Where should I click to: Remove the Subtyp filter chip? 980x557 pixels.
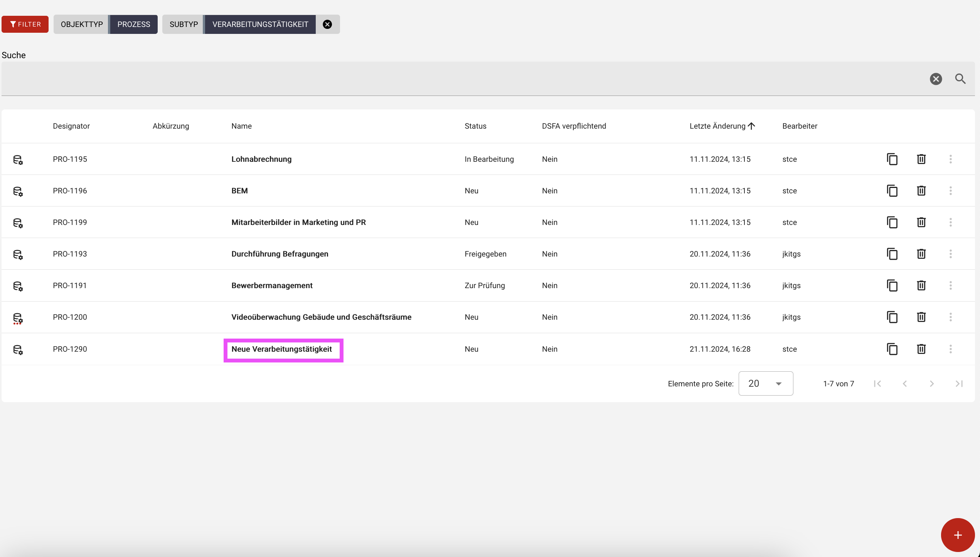click(327, 24)
